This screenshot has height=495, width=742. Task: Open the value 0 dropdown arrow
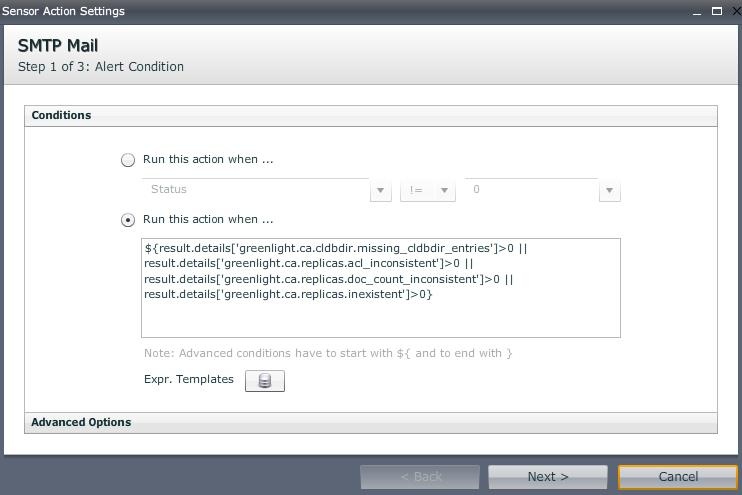(609, 190)
